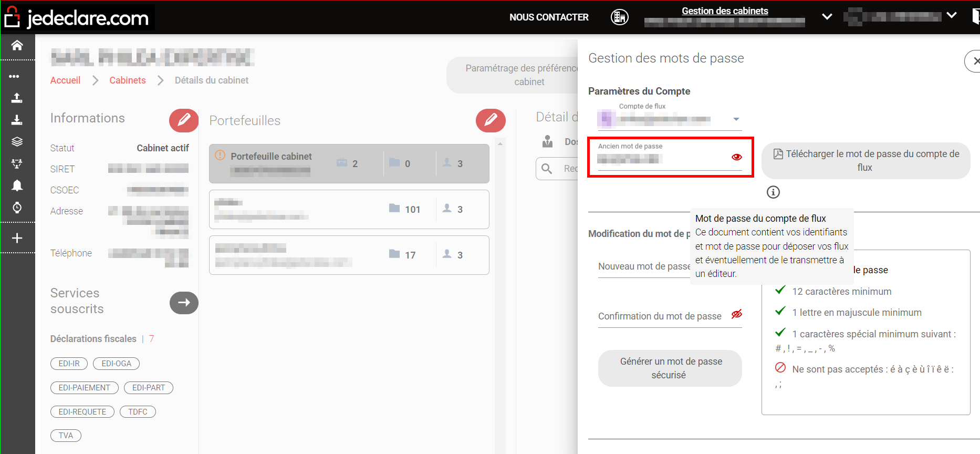Go to Accueil breadcrumb
This screenshot has width=980, height=454.
(x=65, y=80)
